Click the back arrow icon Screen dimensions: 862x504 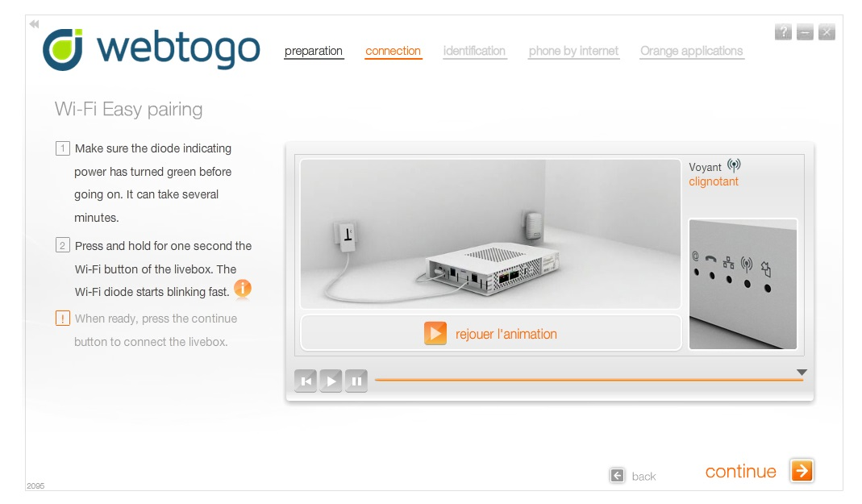point(618,476)
